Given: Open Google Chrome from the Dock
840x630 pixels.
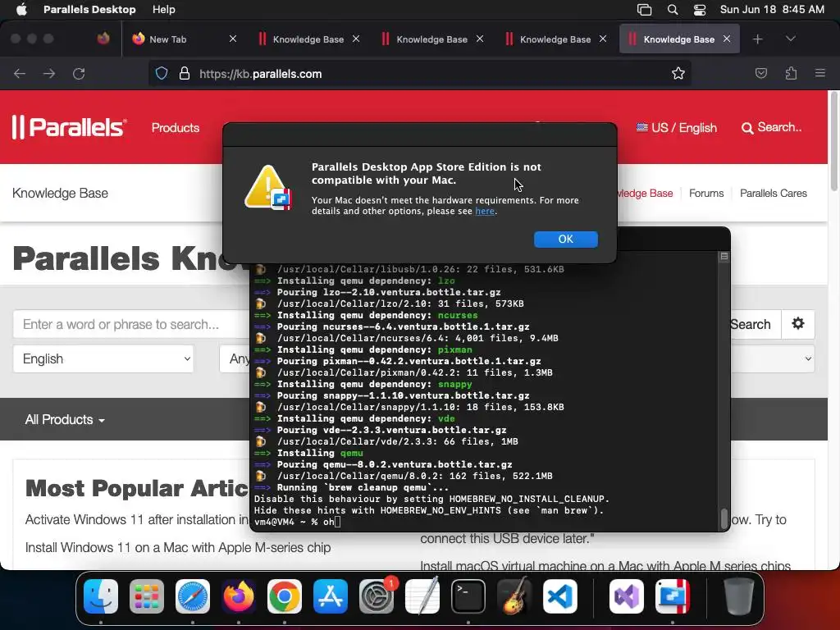Looking at the screenshot, I should (x=285, y=596).
